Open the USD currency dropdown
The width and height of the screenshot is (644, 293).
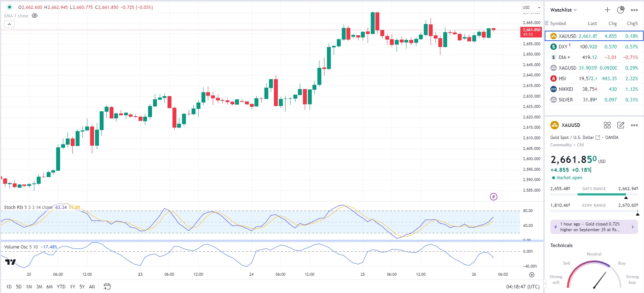(531, 7)
